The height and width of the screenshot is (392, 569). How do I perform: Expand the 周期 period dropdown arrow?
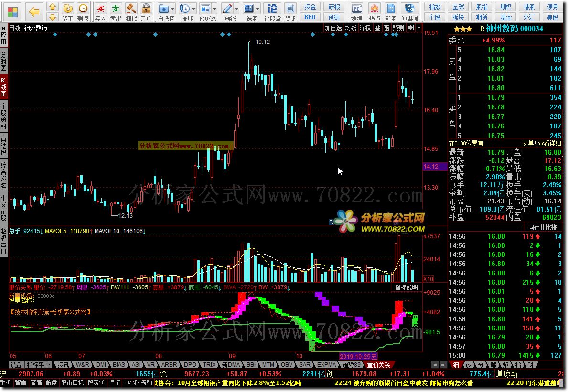194,9
